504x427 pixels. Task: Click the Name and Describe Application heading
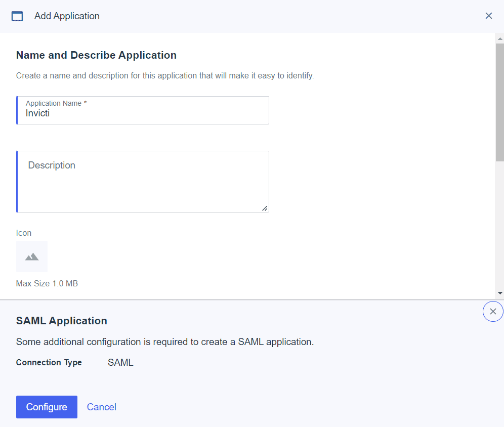tap(96, 55)
